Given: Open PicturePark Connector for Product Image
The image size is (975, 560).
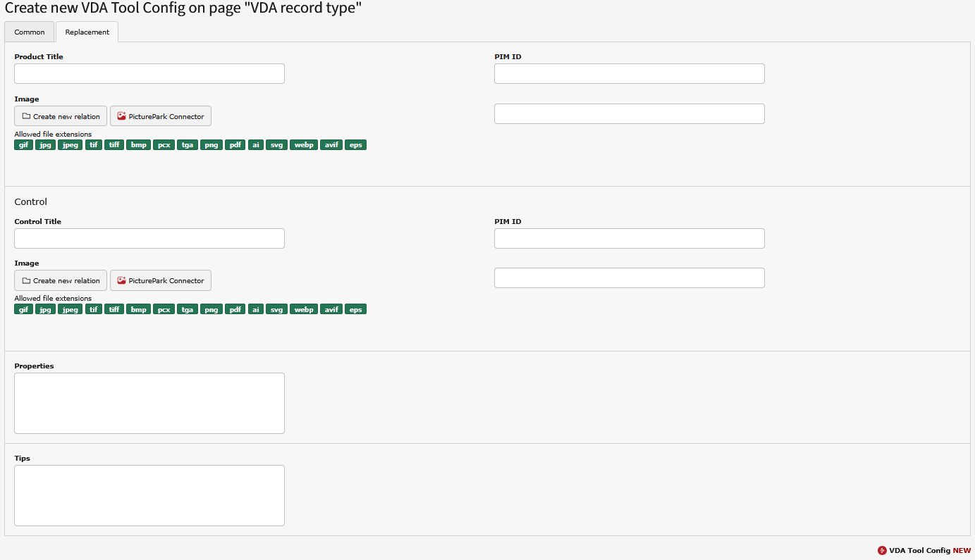Looking at the screenshot, I should 161,116.
